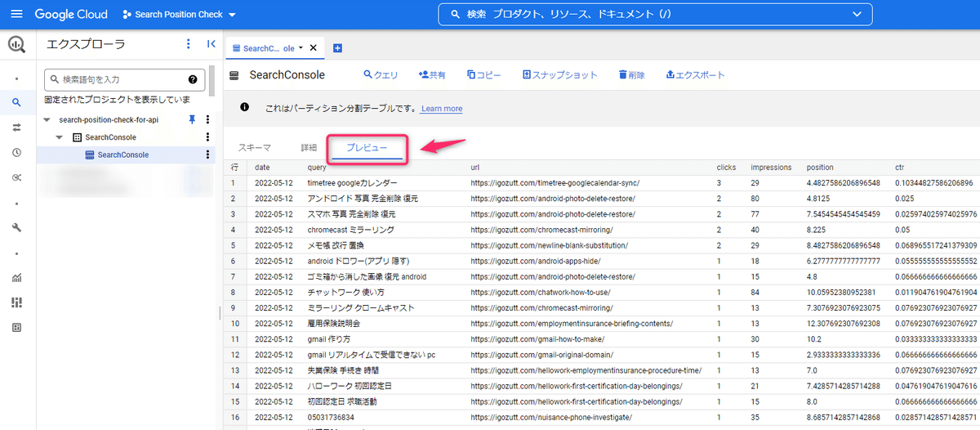Open the data transfers sidebar icon
This screenshot has width=980, height=430.
click(16, 128)
